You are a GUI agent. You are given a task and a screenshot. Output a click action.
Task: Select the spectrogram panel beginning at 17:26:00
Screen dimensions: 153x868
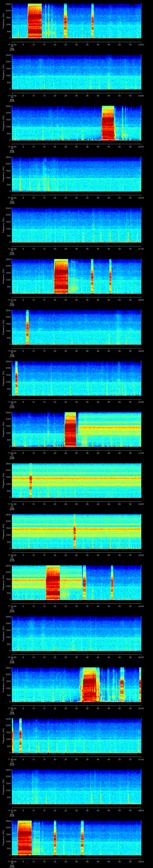click(76, 225)
